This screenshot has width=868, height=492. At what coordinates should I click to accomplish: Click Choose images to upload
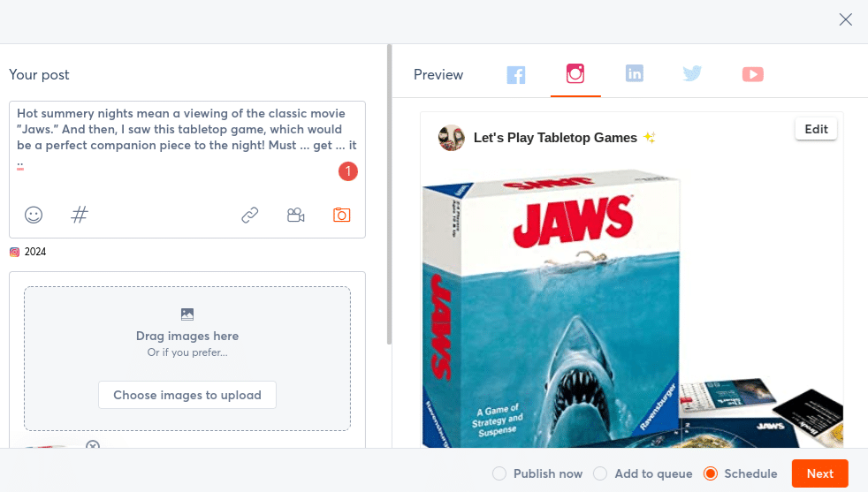(x=187, y=395)
